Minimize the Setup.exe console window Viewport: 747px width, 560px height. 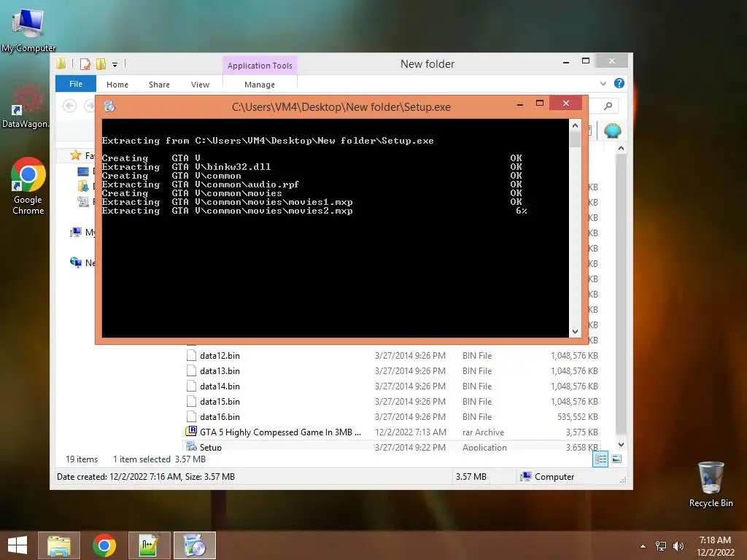point(520,104)
